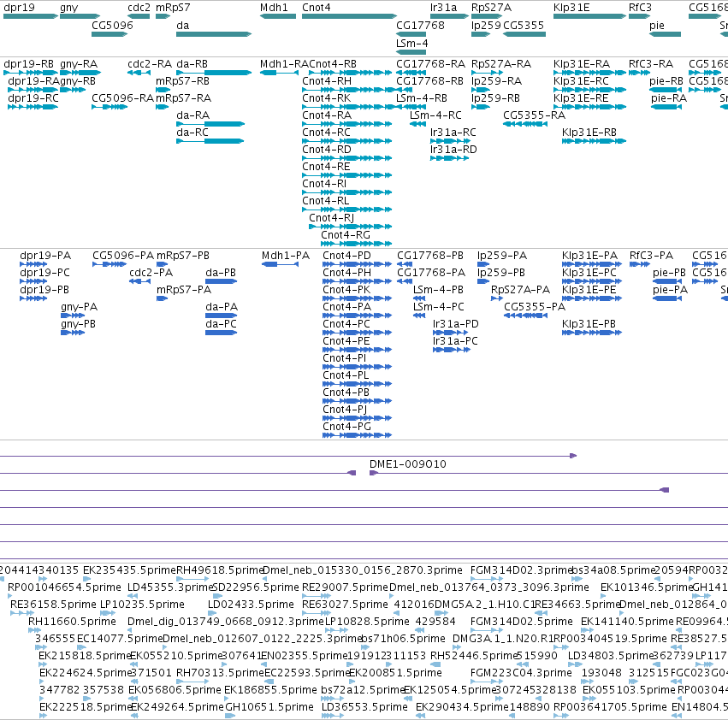The image size is (728, 720).
Task: Click EST FGM223C04.3prime
Action: point(487,682)
